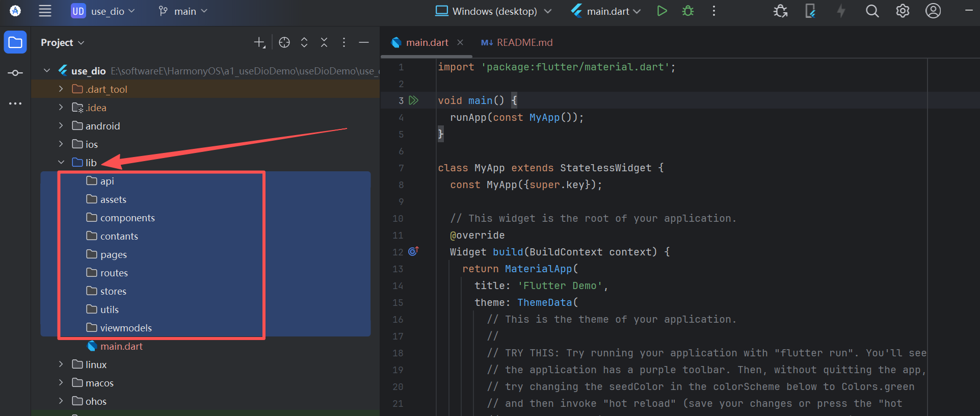Screen dimensions: 980x416
Task: Expand the macos folder
Action: click(x=61, y=383)
